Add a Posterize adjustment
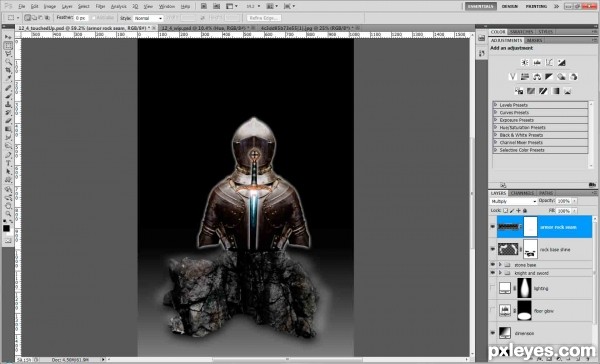 (x=531, y=91)
